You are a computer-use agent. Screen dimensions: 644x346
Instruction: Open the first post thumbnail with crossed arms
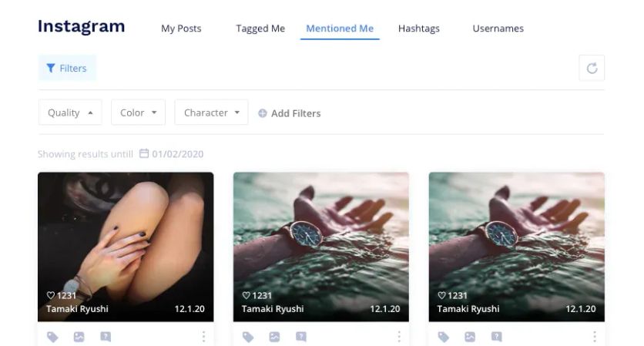tap(126, 247)
